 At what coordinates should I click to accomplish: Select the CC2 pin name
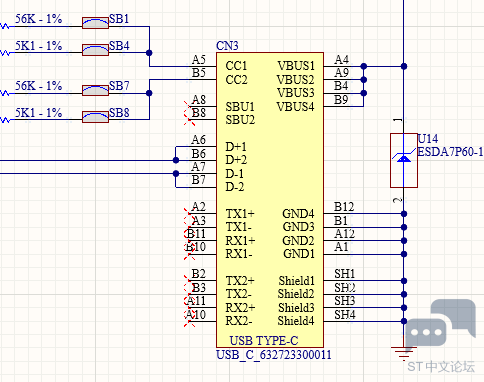[x=236, y=80]
